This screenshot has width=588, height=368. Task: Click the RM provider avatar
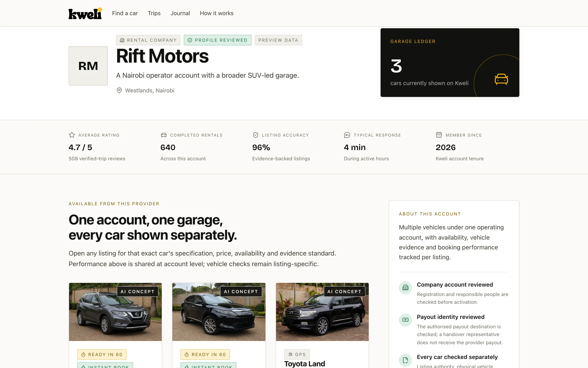click(88, 66)
